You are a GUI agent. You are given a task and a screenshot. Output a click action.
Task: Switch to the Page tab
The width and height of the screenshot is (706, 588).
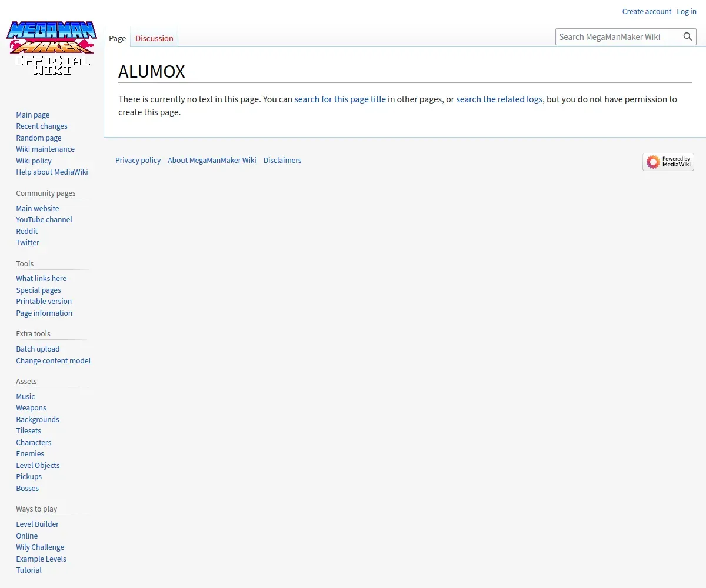(117, 38)
